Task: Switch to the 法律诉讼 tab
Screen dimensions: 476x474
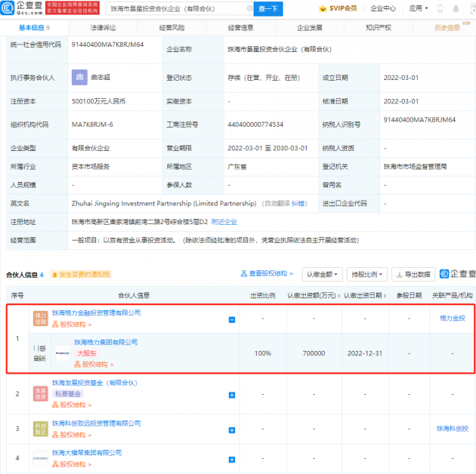Action: pos(103,28)
